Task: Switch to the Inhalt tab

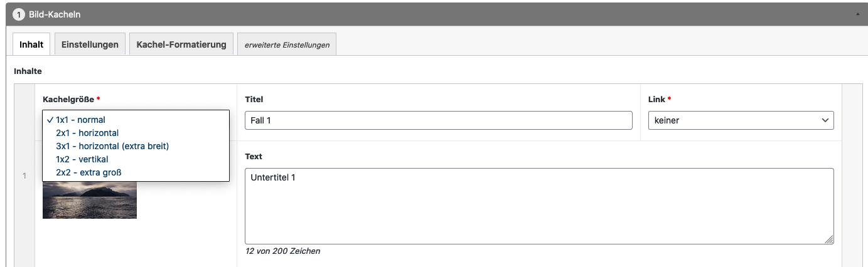Action: pyautogui.click(x=31, y=45)
